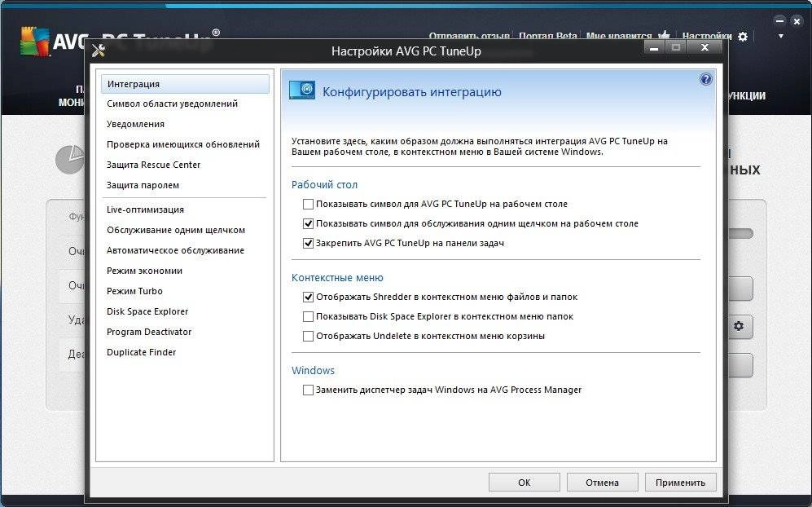Select Режим Turbo in the sidebar
Viewport: 812px width, 507px height.
point(134,291)
